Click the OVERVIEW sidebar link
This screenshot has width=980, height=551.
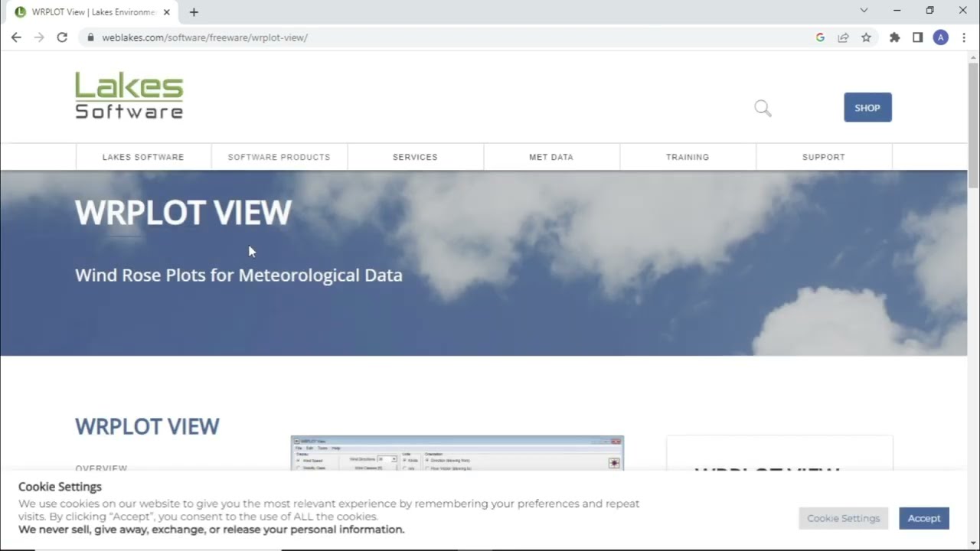101,468
